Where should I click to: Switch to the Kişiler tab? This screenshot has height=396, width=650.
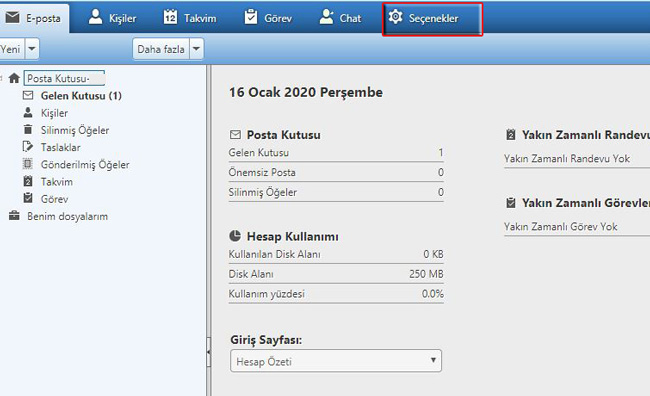(112, 18)
